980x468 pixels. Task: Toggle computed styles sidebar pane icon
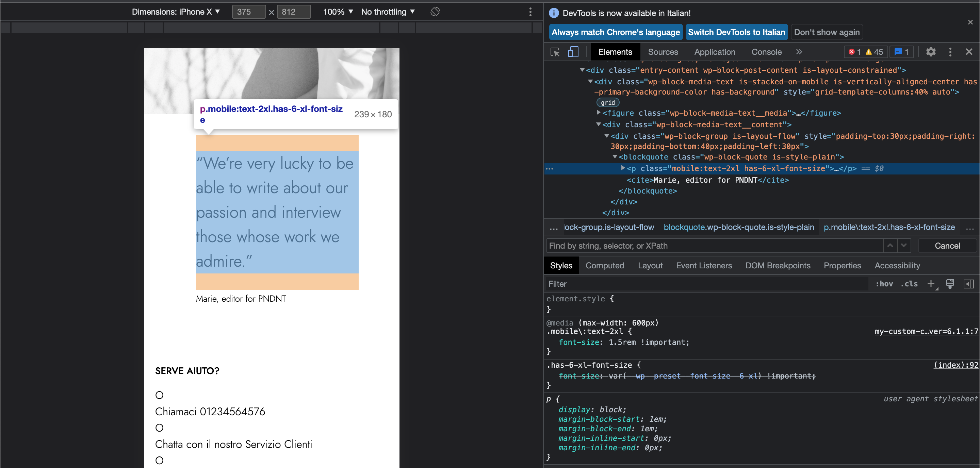[x=968, y=284]
